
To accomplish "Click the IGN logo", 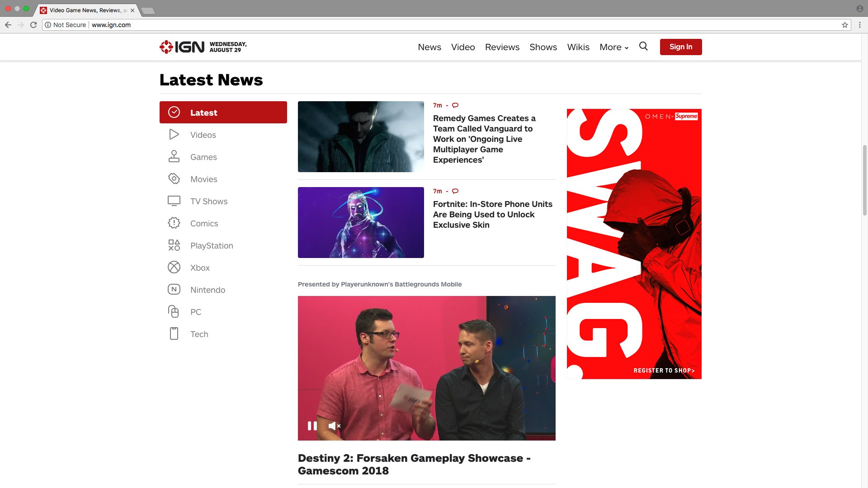I will (182, 47).
